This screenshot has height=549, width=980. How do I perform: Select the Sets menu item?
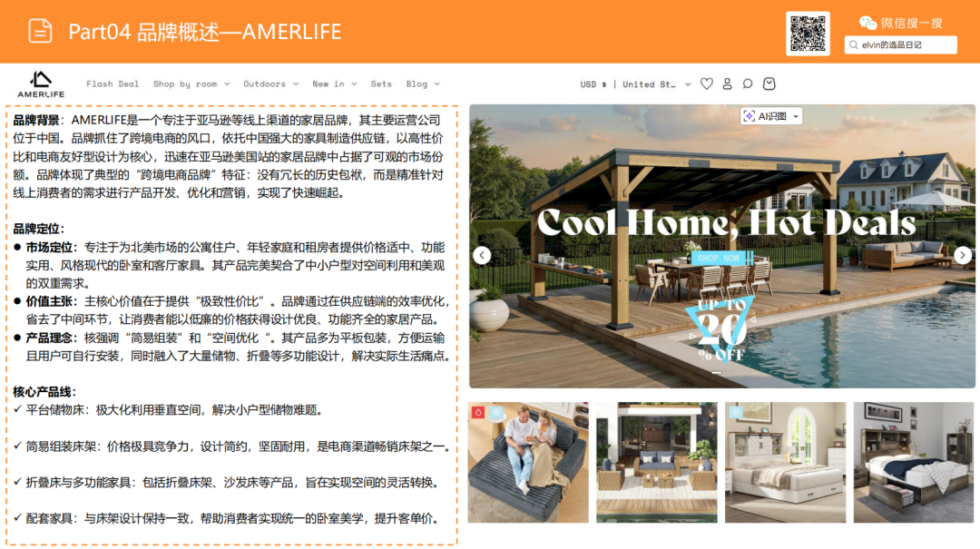click(381, 83)
